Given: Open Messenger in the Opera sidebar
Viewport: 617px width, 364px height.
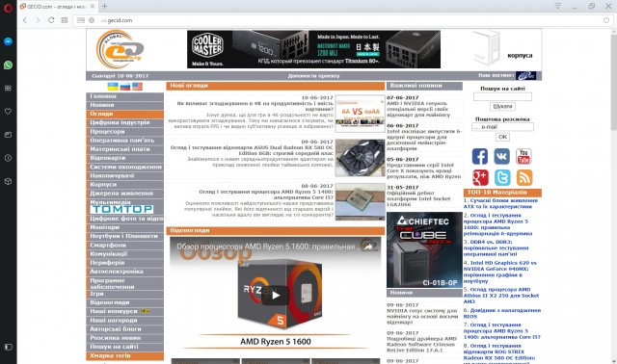Looking at the screenshot, I should pos(8,41).
